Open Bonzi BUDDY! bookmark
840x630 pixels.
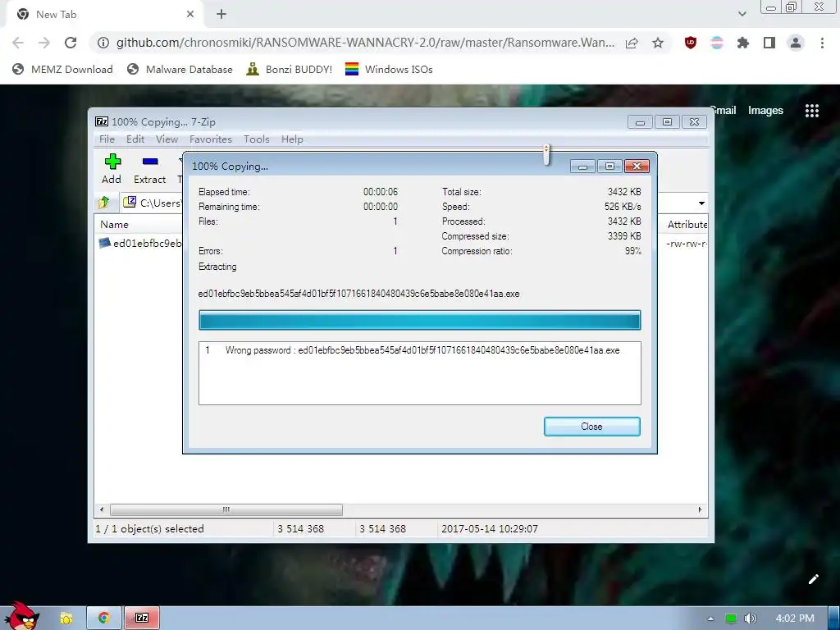289,69
